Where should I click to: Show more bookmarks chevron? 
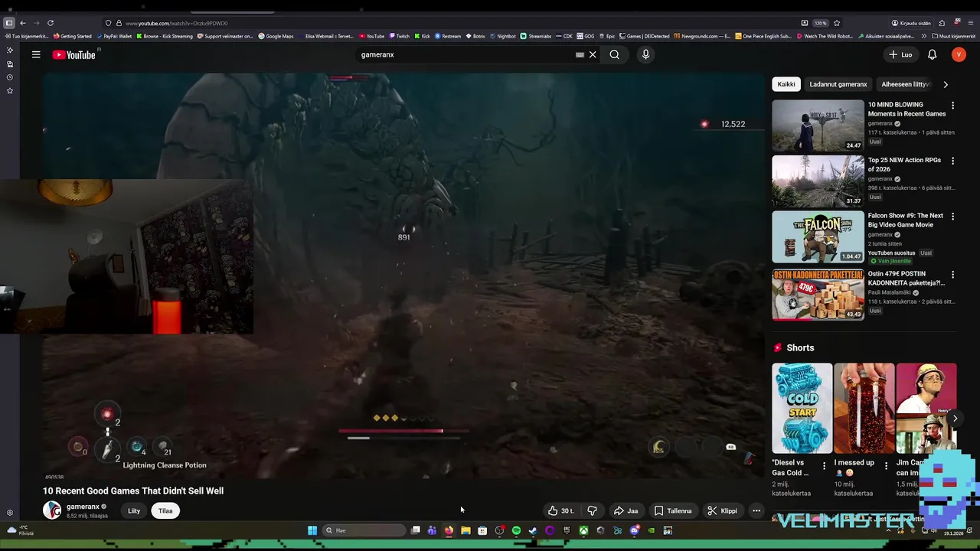point(924,36)
